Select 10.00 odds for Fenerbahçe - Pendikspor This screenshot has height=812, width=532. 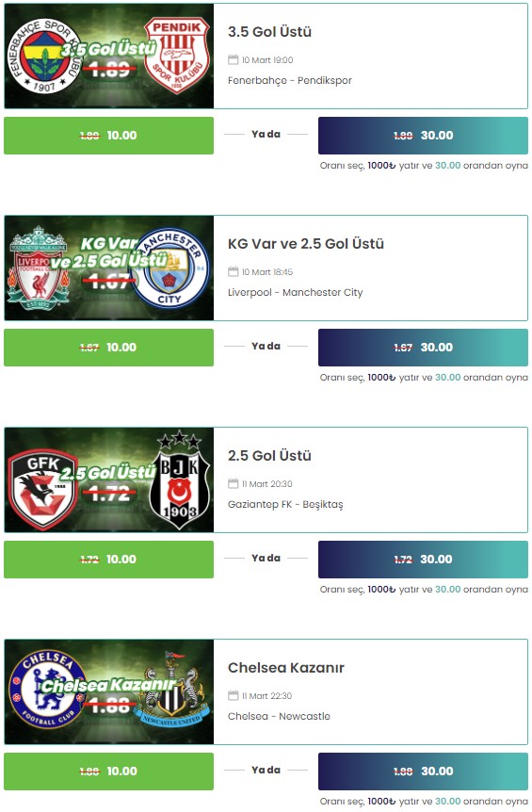tap(108, 136)
